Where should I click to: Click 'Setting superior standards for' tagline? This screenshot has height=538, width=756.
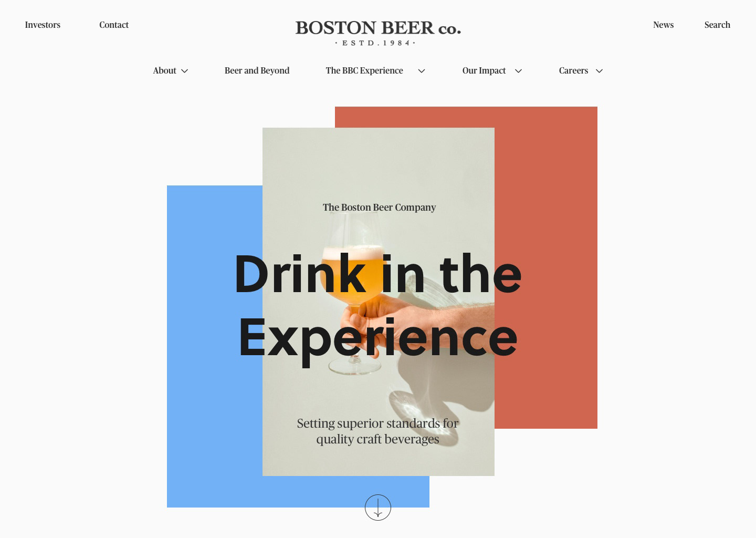click(377, 423)
